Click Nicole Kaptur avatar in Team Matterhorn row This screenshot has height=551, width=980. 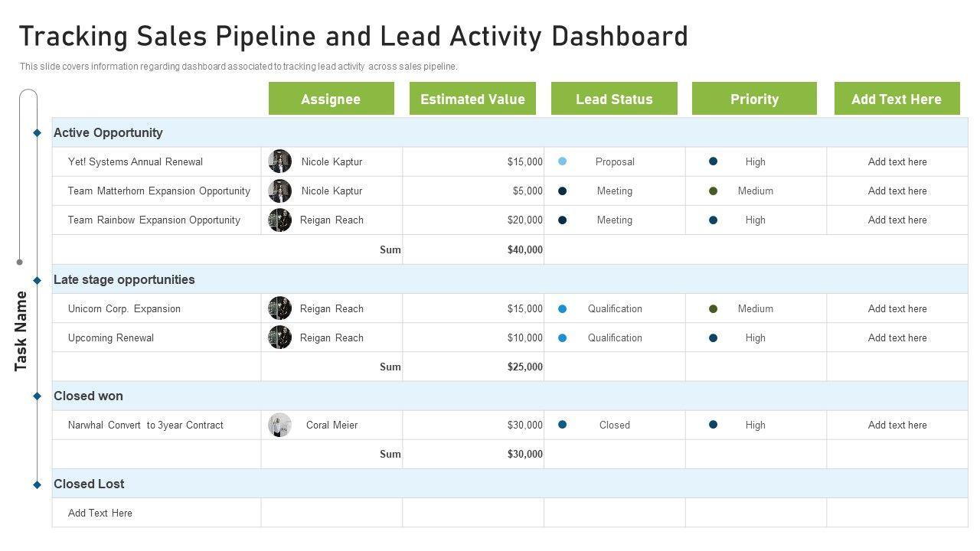[279, 191]
